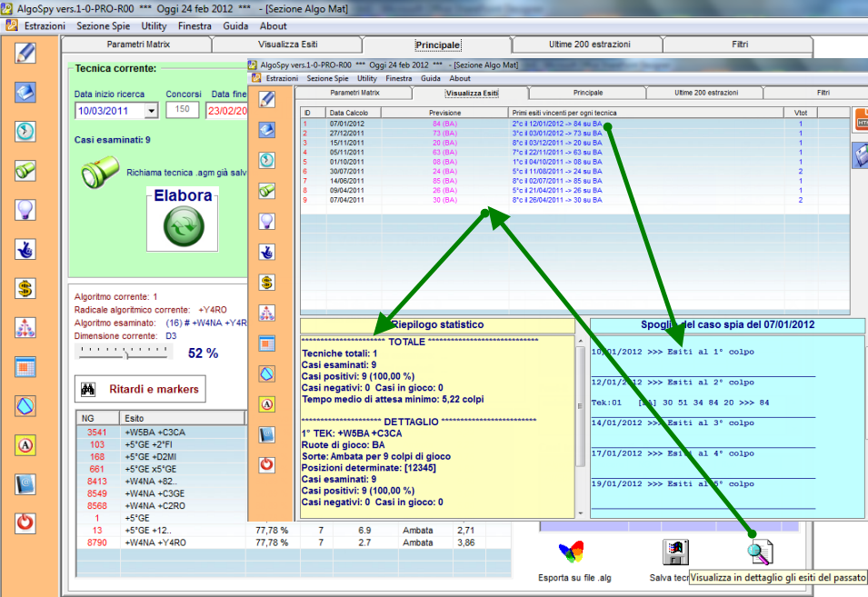Viewport: 868px width, 597px height.
Task: Click the pencil icon in the outer orange sidebar
Action: click(x=25, y=53)
